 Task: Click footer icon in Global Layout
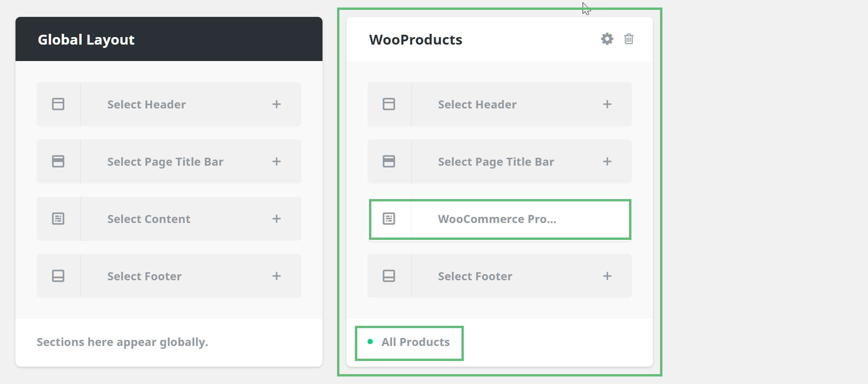click(58, 276)
